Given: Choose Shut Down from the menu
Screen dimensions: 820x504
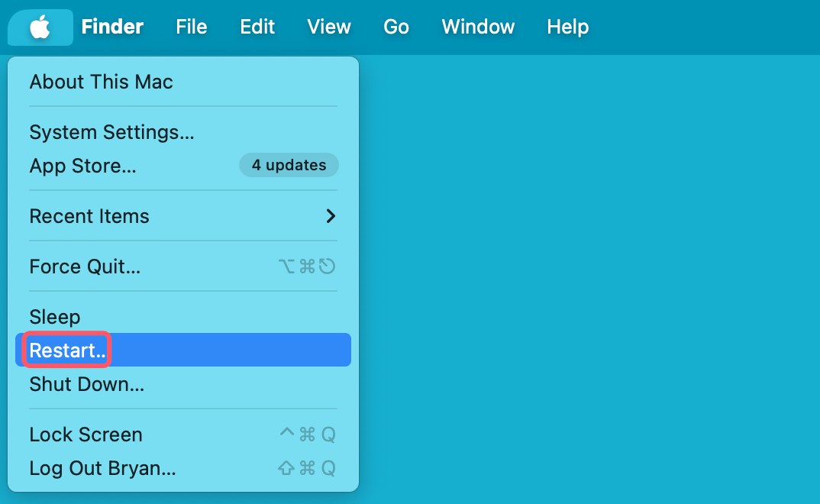Looking at the screenshot, I should (x=86, y=384).
